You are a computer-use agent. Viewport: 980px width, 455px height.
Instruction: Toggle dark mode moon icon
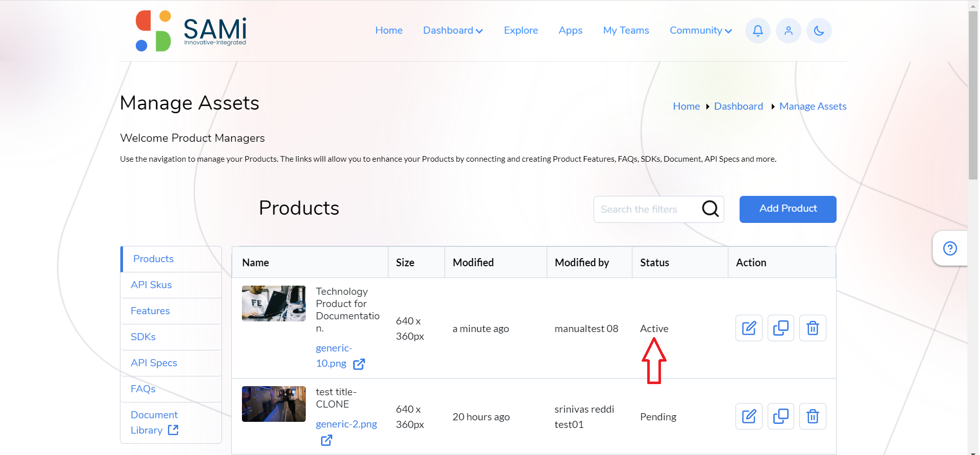point(819,31)
